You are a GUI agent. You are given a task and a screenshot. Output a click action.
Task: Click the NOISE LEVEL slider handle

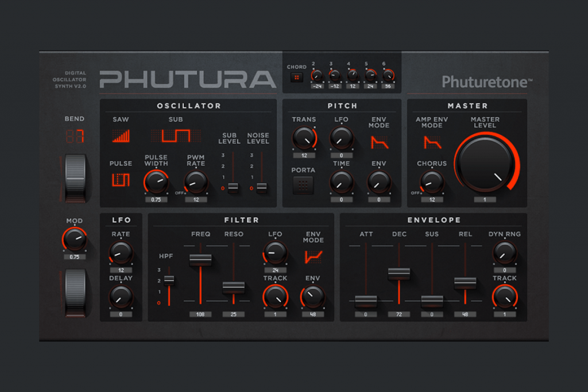(x=261, y=187)
